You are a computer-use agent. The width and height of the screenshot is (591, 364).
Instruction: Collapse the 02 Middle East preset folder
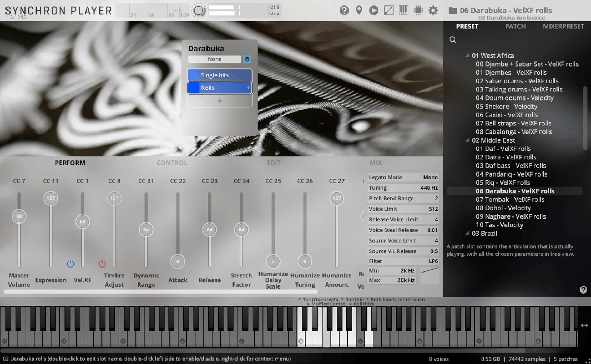[x=467, y=140]
